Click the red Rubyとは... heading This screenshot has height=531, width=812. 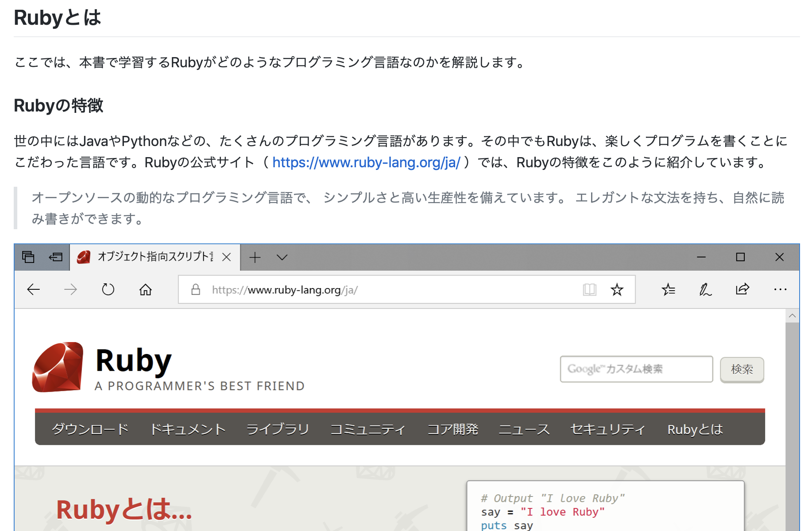124,509
